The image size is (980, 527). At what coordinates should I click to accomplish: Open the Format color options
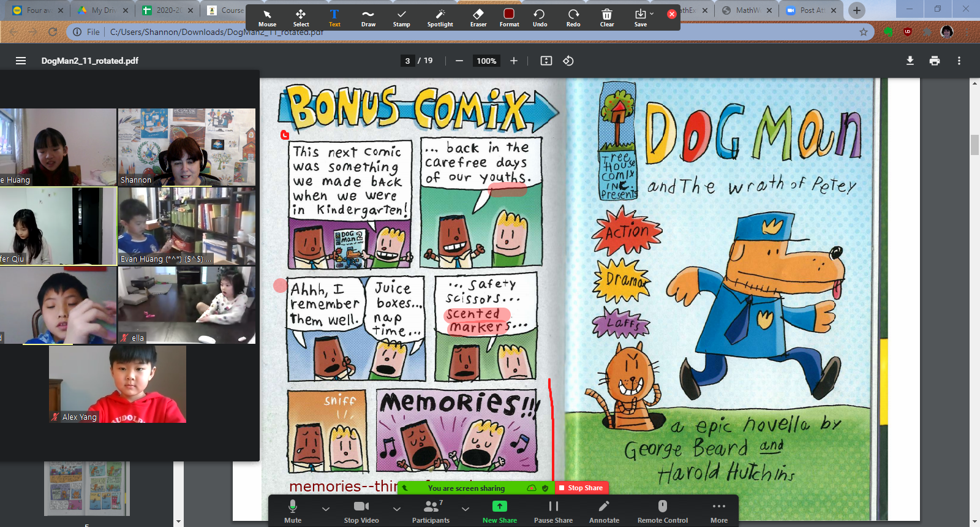coord(509,18)
